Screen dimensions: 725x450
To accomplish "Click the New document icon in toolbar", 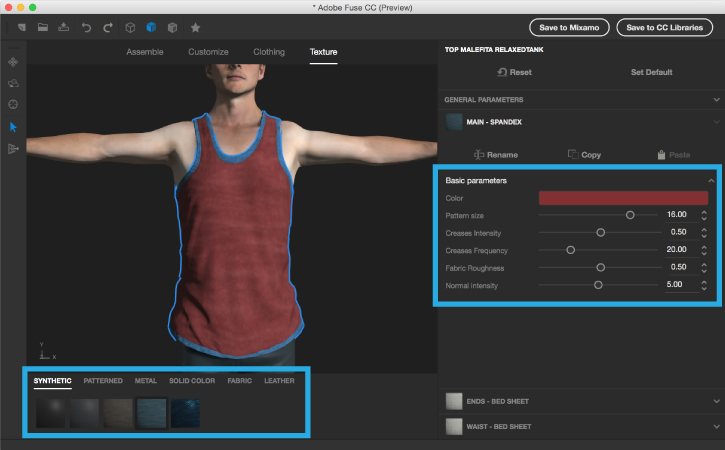I will [x=22, y=27].
